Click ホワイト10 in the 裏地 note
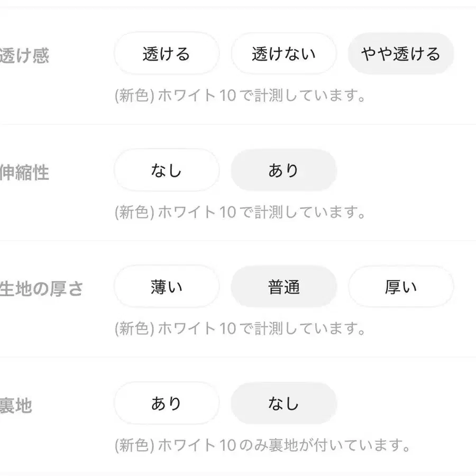The image size is (476, 476). 197,446
